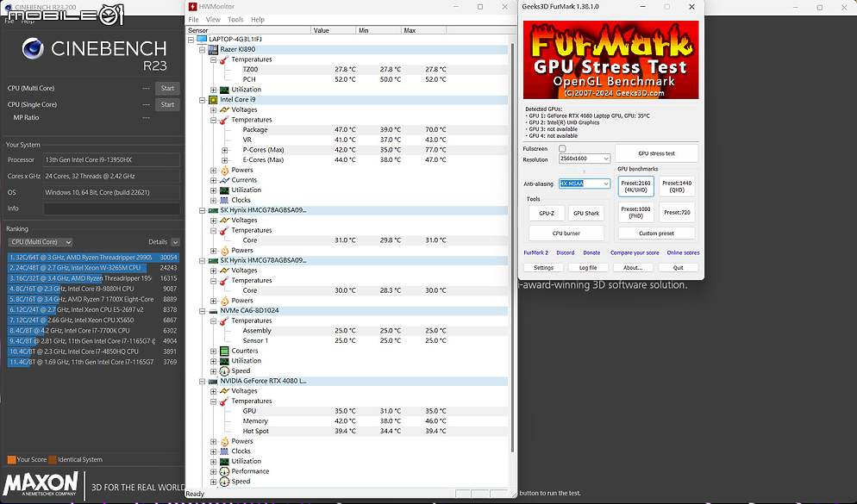The width and height of the screenshot is (857, 504).
Task: Open the Online scores link
Action: click(x=683, y=252)
